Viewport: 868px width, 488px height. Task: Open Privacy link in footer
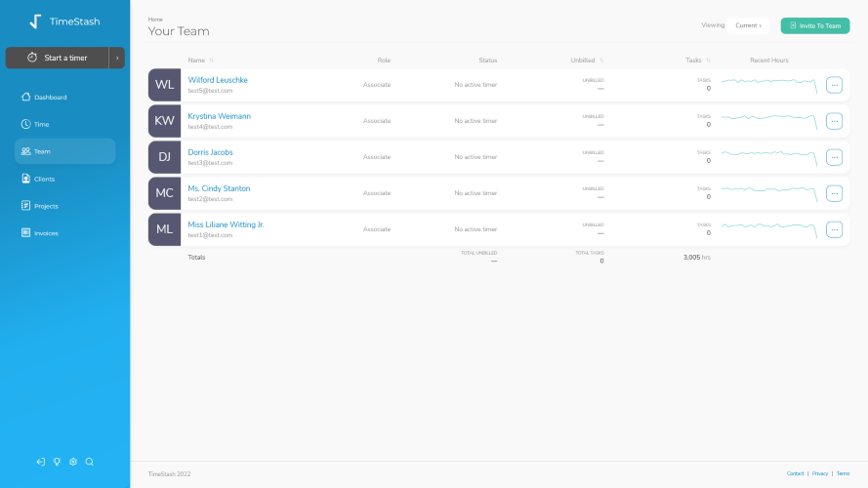[820, 473]
